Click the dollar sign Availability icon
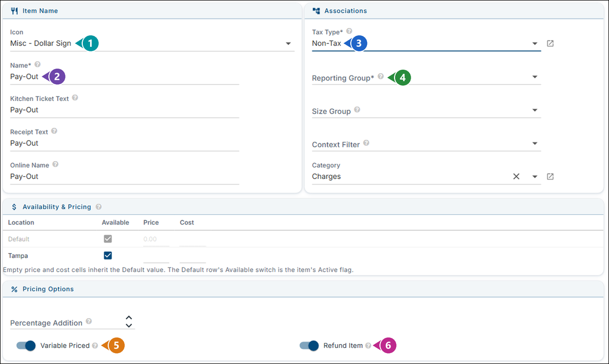Viewport: 609px width, 364px height. (15, 207)
